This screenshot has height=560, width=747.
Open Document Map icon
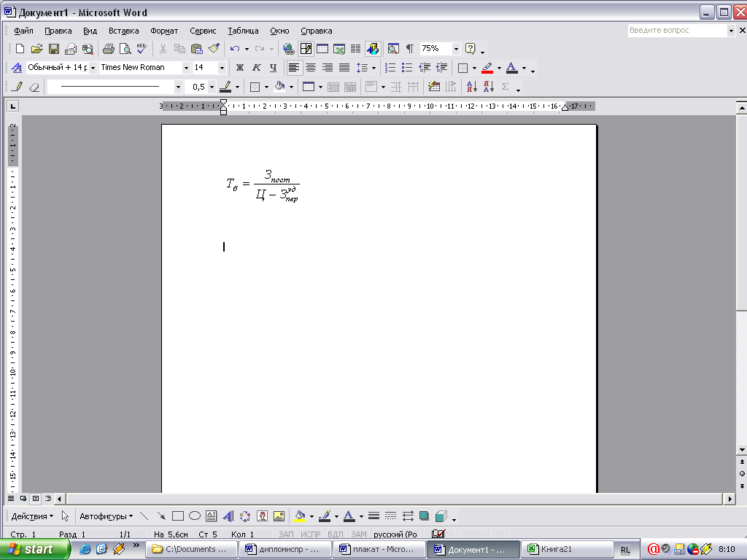click(393, 49)
